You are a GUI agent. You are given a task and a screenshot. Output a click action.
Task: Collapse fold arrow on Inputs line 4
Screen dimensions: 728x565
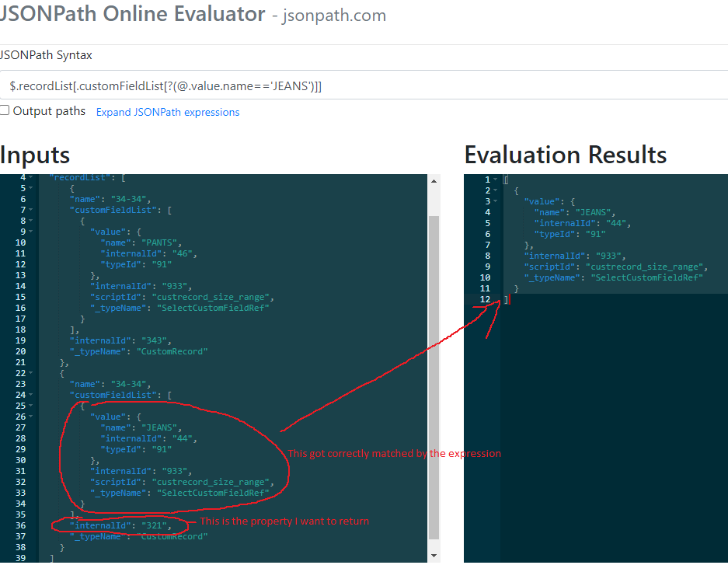coord(30,177)
